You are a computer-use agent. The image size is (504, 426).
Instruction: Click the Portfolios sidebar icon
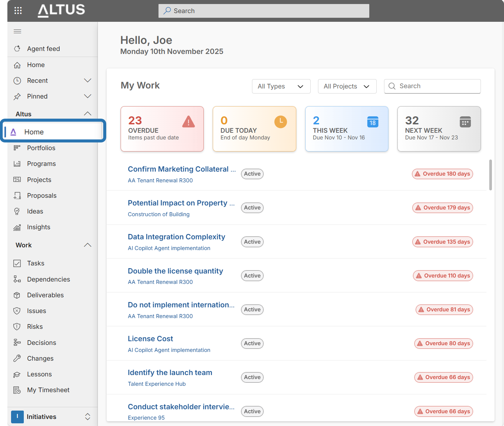click(x=17, y=148)
